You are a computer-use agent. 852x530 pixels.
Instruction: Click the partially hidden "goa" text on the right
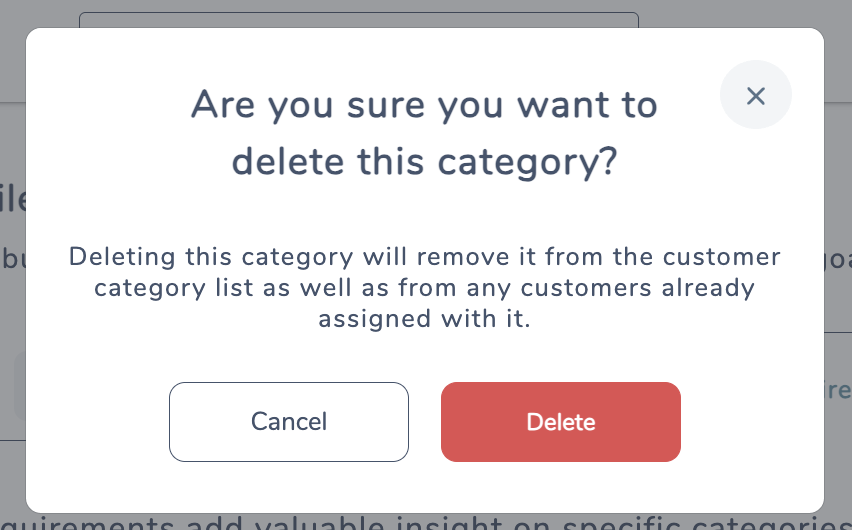[x=838, y=259]
